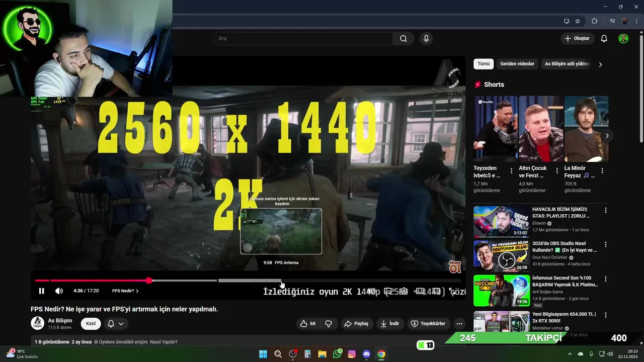Click the "Paylaş" share button
Image resolution: width=644 pixels, height=362 pixels.
click(356, 324)
